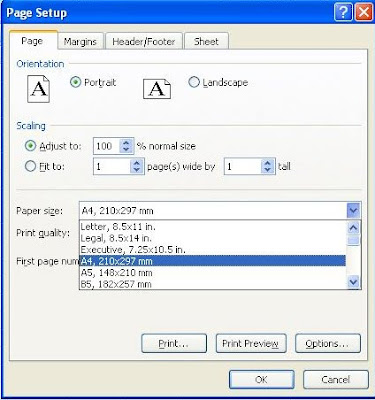
Task: Click the paper size list scroll down arrow
Action: click(353, 282)
